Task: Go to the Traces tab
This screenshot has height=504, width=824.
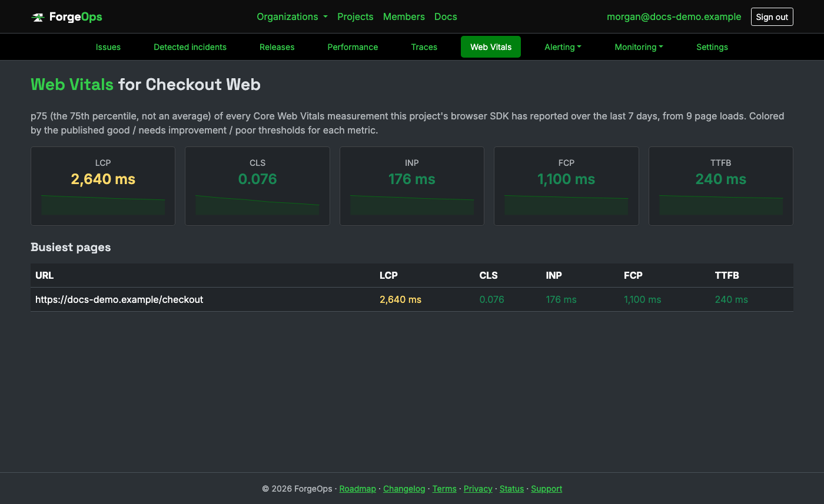Action: (x=424, y=47)
